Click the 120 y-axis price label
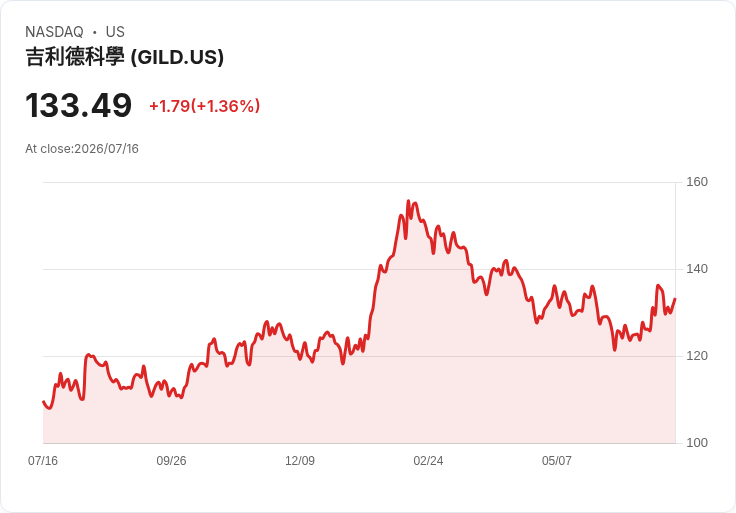The height and width of the screenshot is (513, 736). pyautogui.click(x=697, y=356)
